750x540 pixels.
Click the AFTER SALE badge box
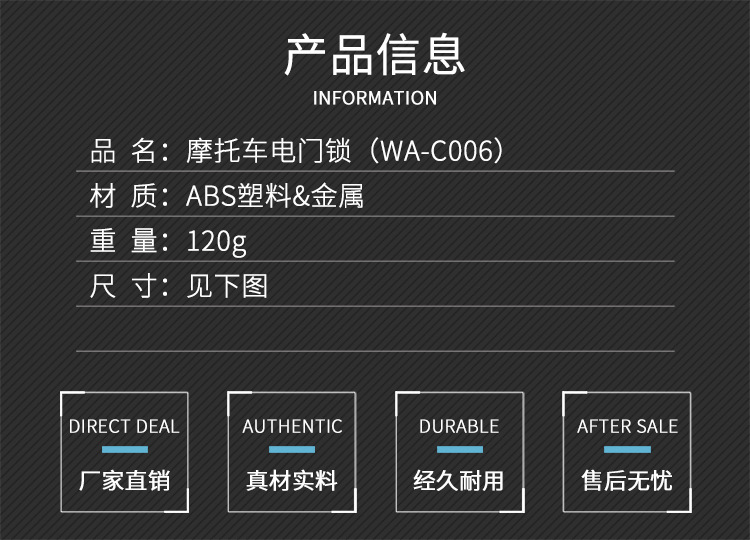point(627,452)
